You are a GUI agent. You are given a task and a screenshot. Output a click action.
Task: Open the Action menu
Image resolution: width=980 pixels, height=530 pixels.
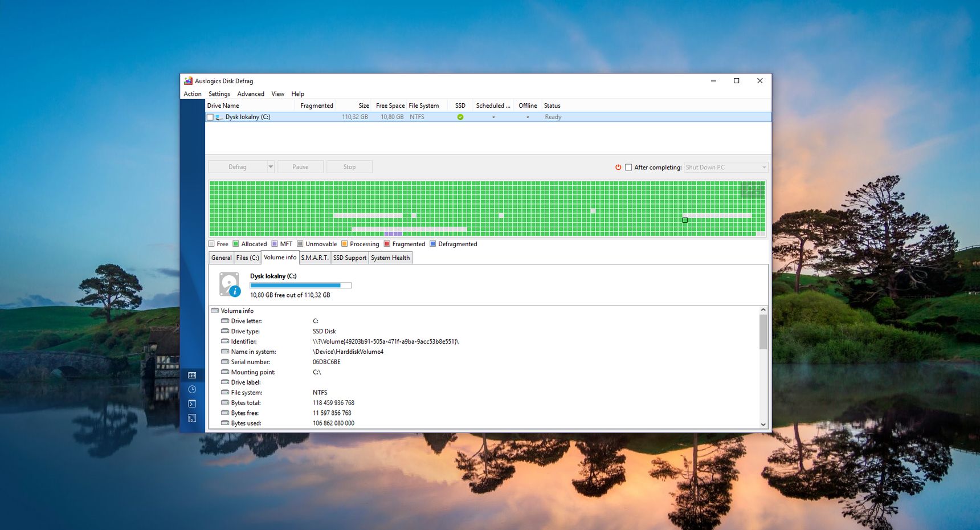tap(193, 94)
